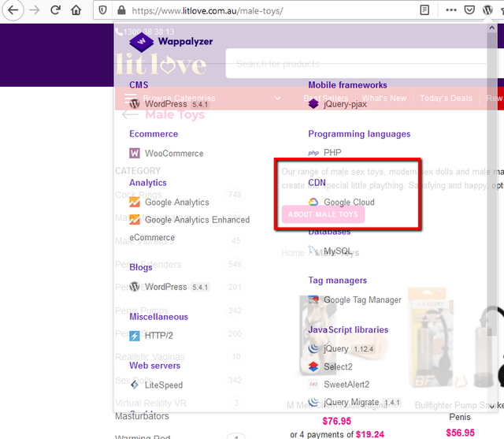The height and width of the screenshot is (439, 504).
Task: Toggle reader view icon in address bar
Action: (424, 10)
